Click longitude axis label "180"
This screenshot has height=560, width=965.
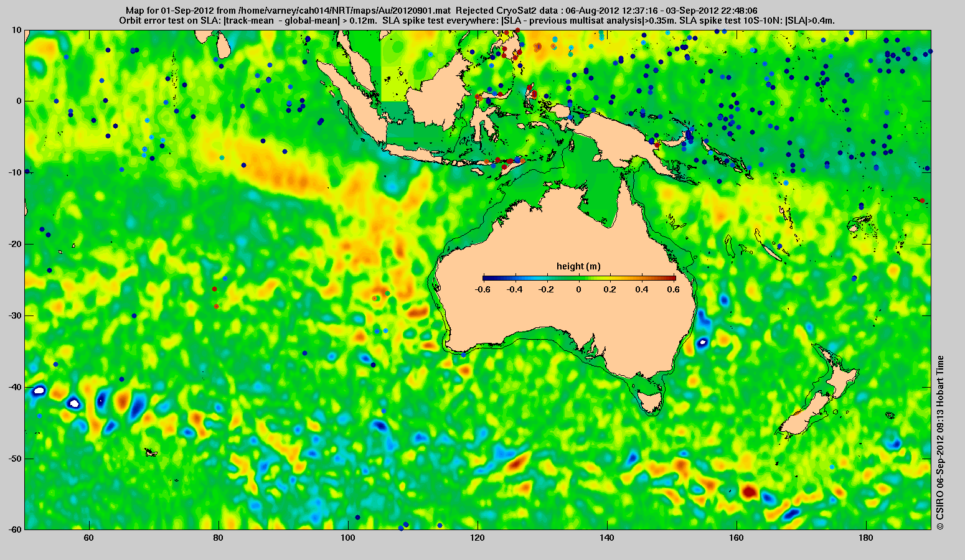(x=866, y=538)
